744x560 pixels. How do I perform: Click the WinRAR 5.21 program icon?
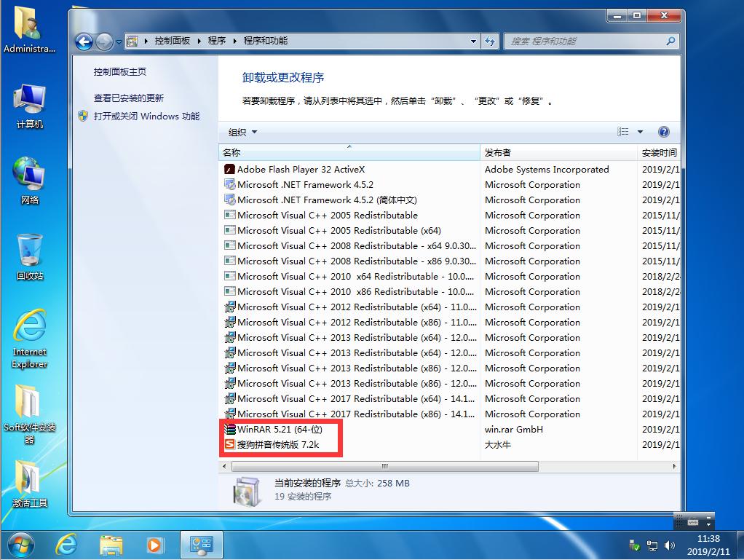pos(229,430)
